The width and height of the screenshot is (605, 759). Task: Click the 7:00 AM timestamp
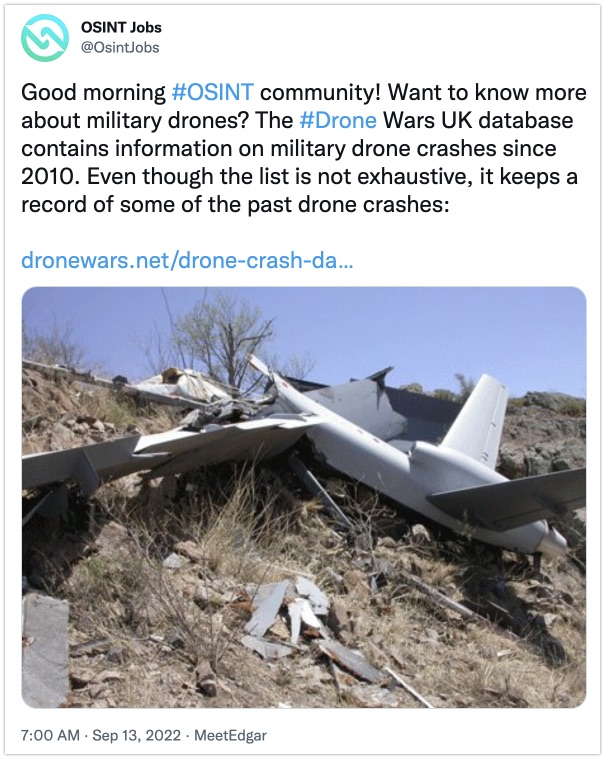tap(50, 735)
